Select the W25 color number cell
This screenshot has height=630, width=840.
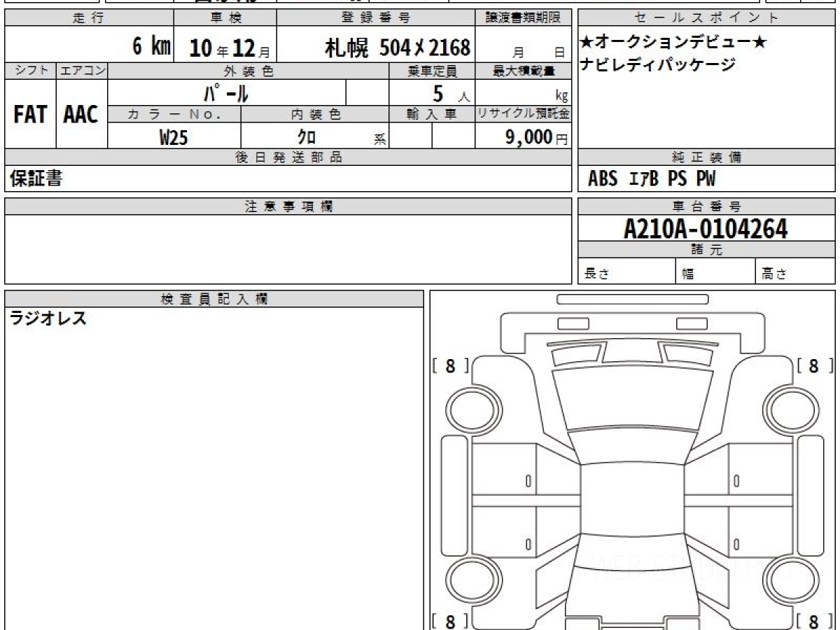coord(174,137)
